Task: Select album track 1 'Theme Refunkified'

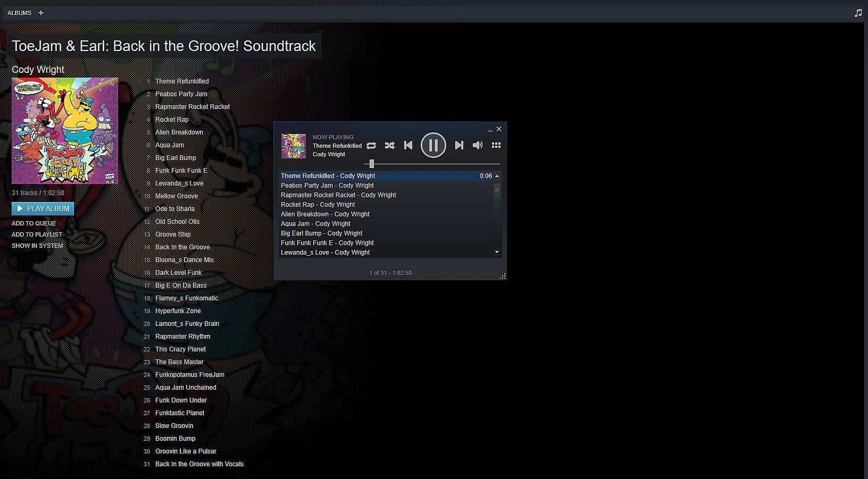Action: point(182,81)
